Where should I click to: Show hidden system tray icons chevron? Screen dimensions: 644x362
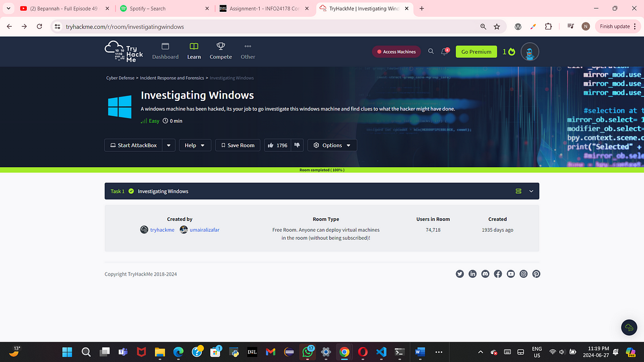point(481,352)
